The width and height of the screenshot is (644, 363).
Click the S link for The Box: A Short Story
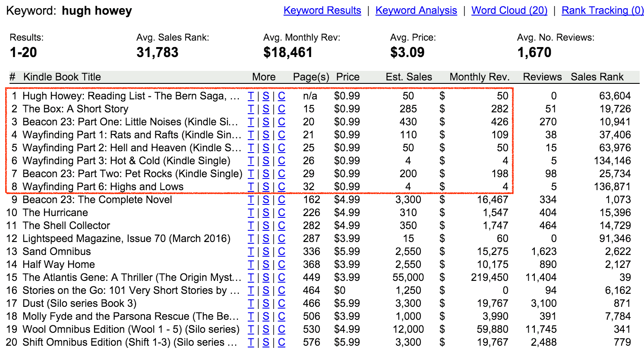pos(266,109)
